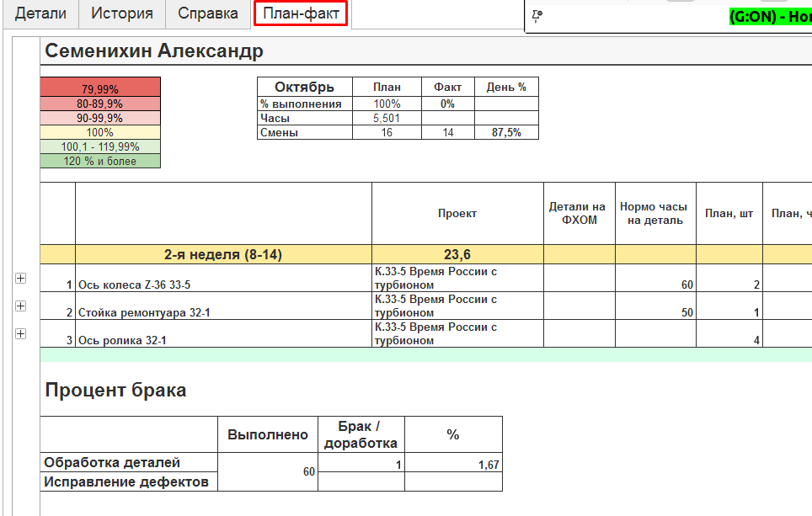
Task: Click the pin icon in top-right panel
Action: pyautogui.click(x=537, y=15)
